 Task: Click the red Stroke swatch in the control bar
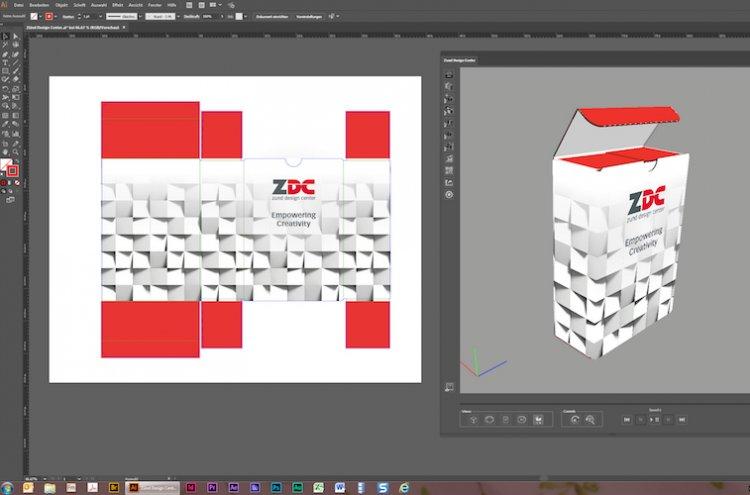coord(49,16)
